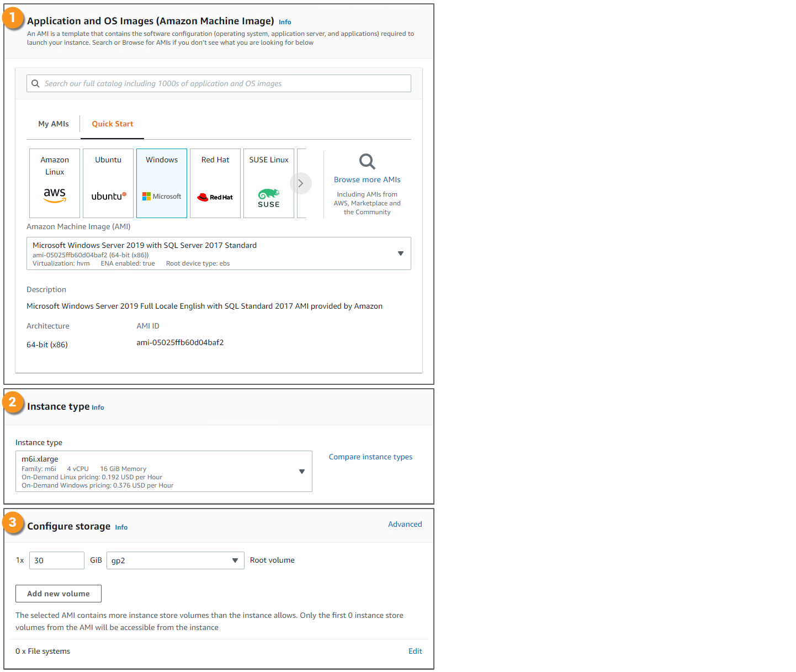Click the Browse more AMIs link
796x672 pixels.
(x=367, y=179)
